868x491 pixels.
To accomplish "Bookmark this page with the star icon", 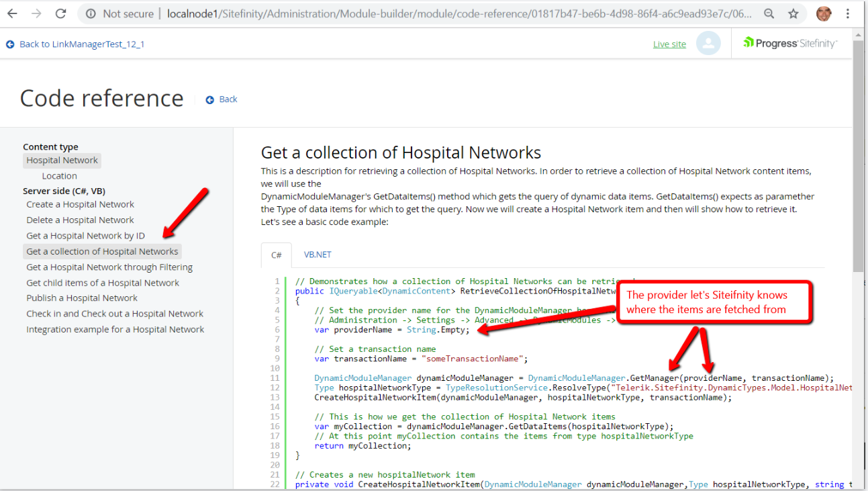I will pyautogui.click(x=793, y=13).
